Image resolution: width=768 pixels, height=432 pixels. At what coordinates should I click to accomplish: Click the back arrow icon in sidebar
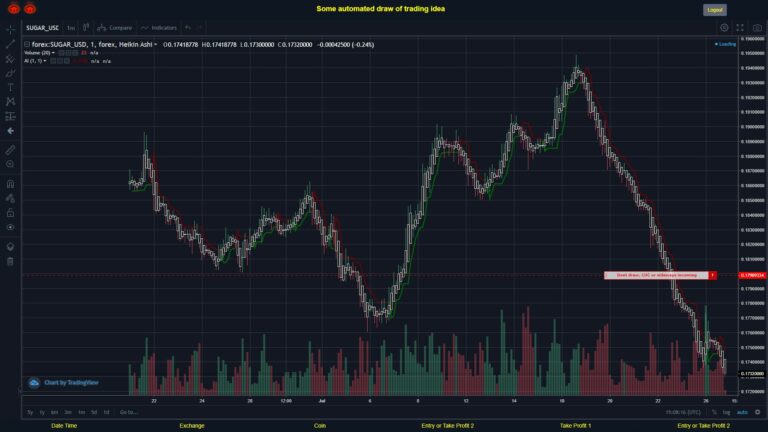pyautogui.click(x=10, y=131)
